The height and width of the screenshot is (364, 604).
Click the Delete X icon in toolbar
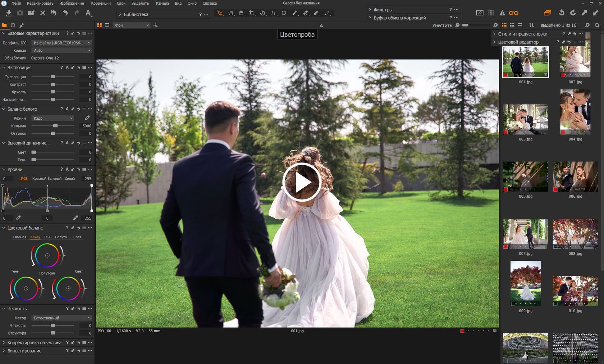[43, 13]
